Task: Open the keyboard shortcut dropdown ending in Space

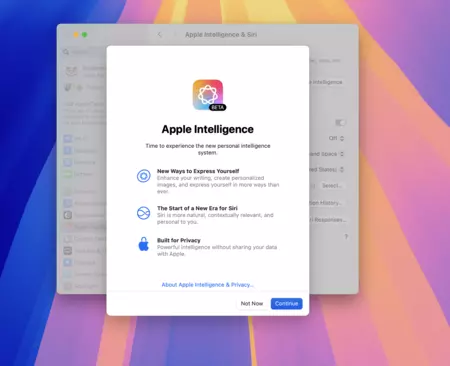Action: click(327, 154)
